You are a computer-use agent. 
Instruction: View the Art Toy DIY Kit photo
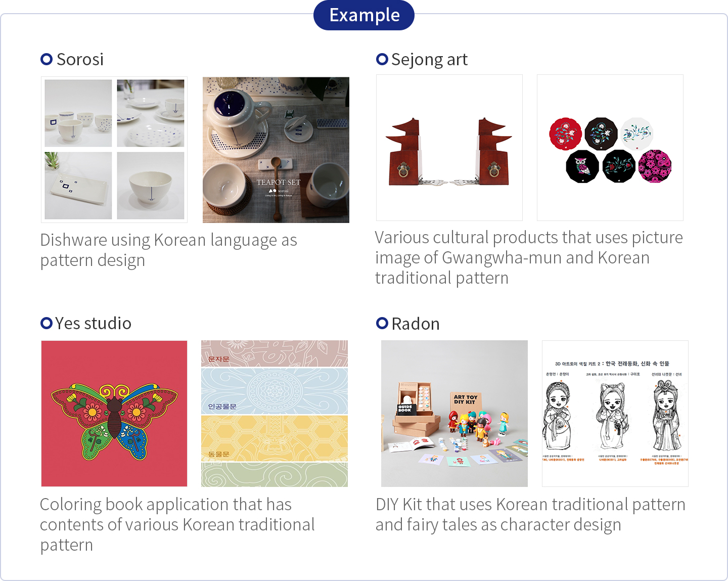click(454, 414)
